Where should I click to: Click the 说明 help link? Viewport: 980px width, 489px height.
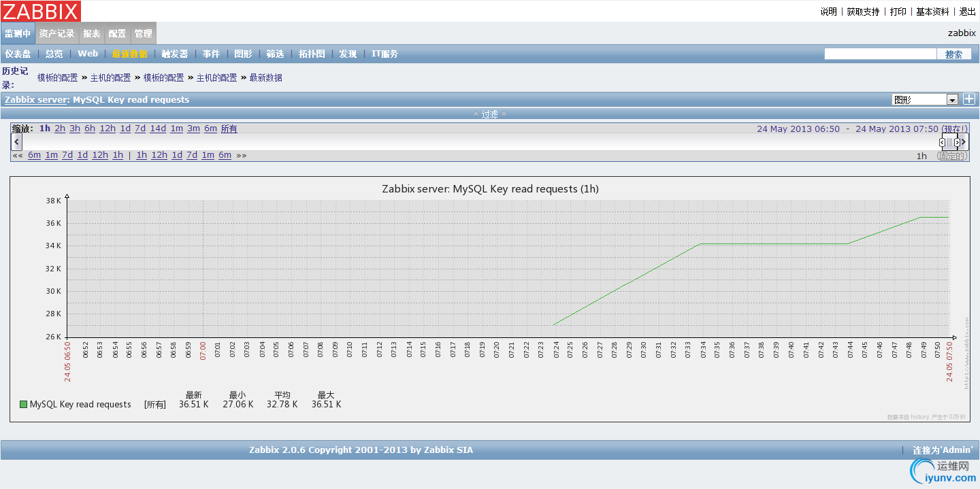[x=828, y=12]
